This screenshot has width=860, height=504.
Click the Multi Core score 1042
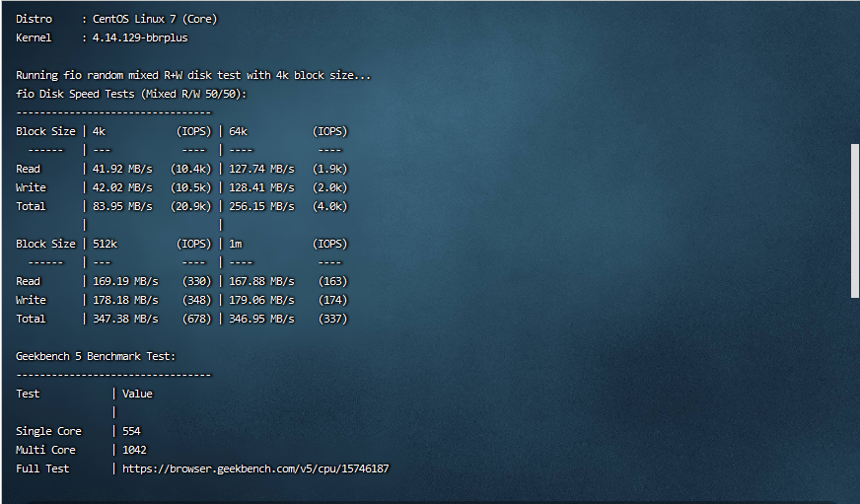134,450
